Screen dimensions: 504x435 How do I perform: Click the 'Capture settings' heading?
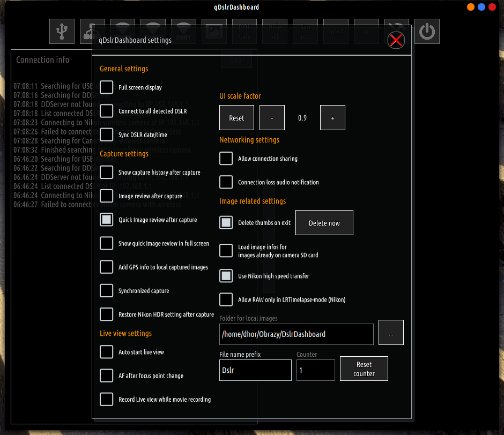pos(124,154)
